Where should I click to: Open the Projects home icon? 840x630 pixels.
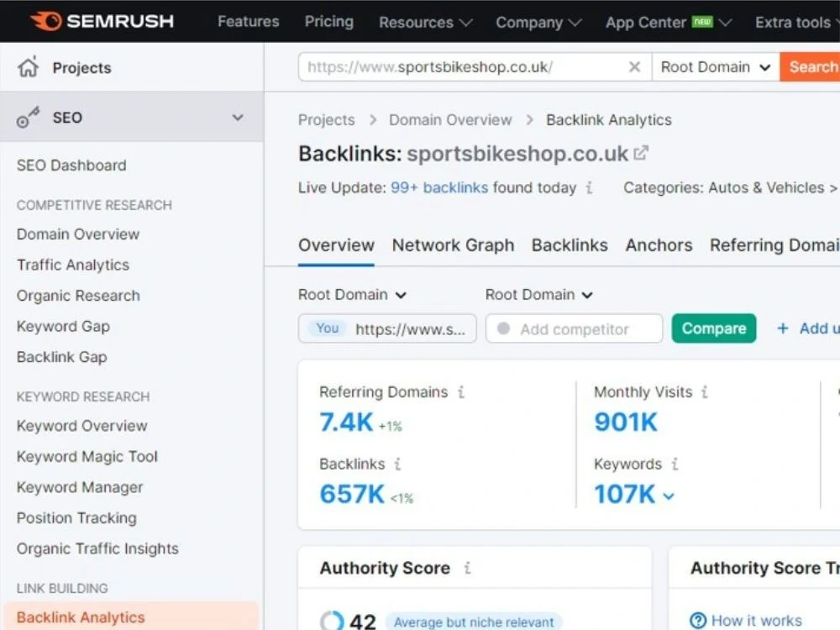(x=29, y=67)
